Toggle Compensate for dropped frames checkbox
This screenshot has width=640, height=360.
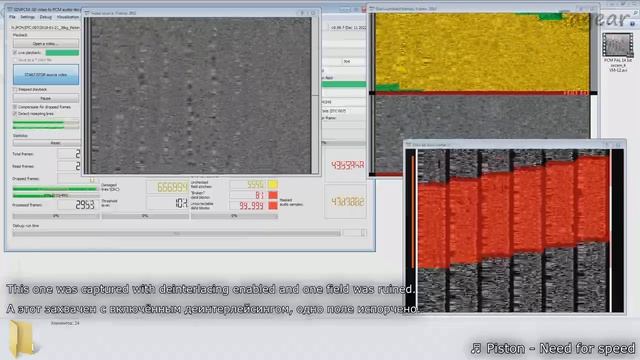[15, 107]
